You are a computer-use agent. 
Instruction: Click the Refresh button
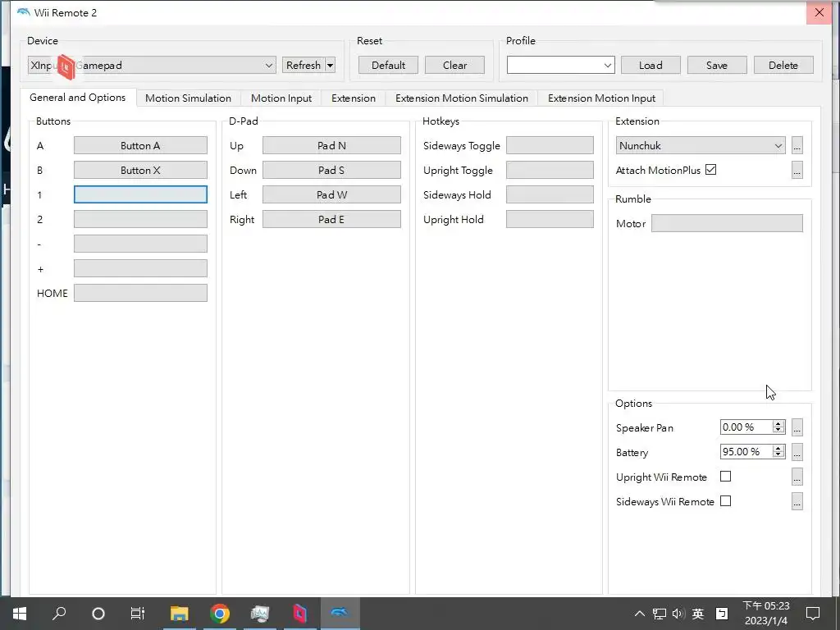pos(304,66)
